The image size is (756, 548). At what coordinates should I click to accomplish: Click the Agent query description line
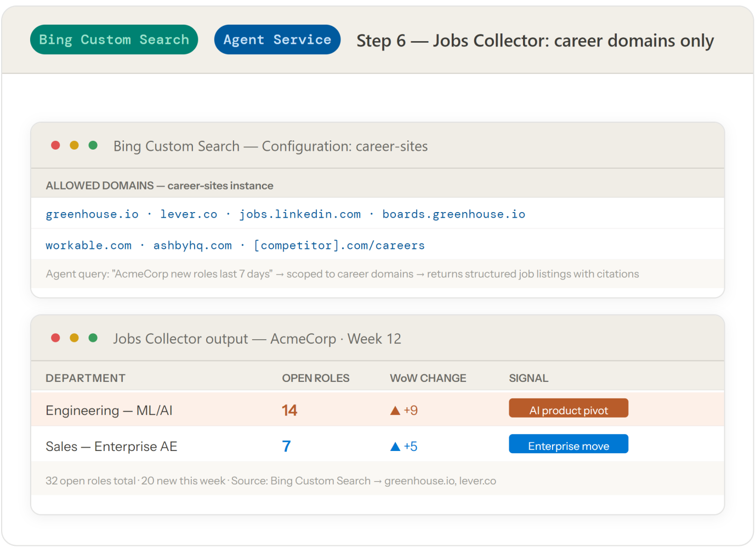pyautogui.click(x=343, y=274)
